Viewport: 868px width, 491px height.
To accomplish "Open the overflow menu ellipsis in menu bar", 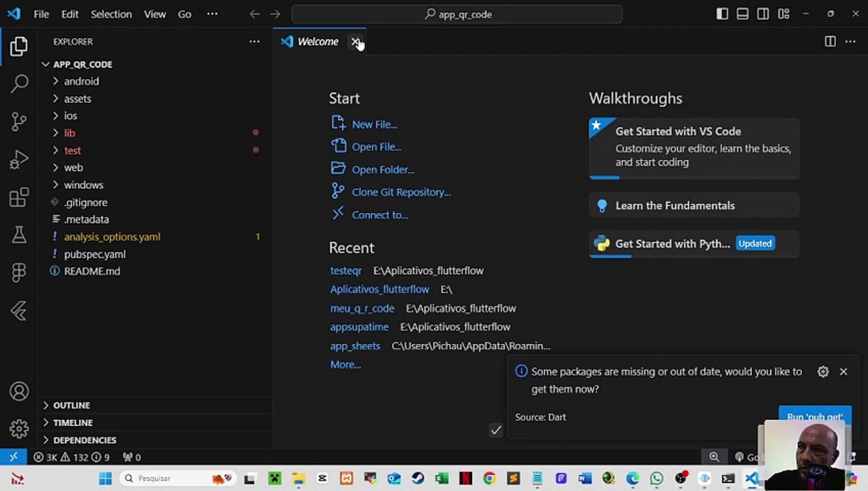I will 212,14.
